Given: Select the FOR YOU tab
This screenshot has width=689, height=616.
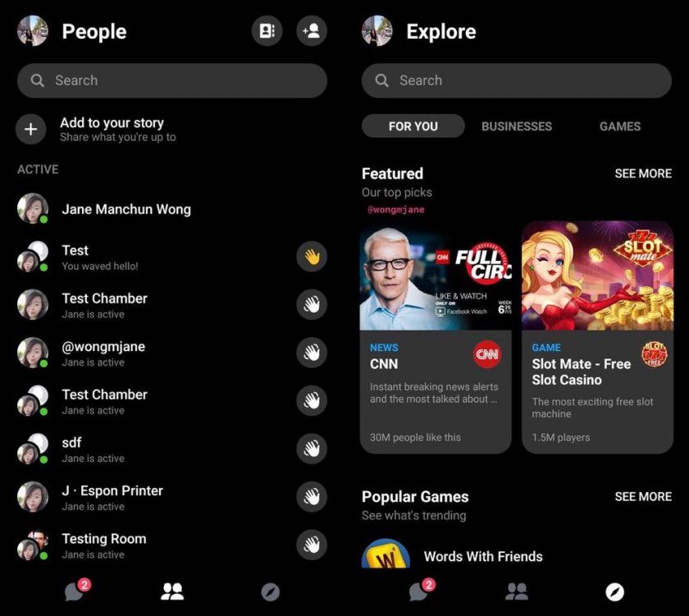Looking at the screenshot, I should (413, 126).
